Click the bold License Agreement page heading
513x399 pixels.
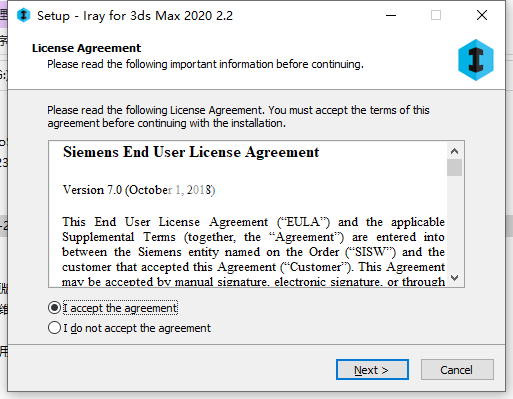click(86, 48)
